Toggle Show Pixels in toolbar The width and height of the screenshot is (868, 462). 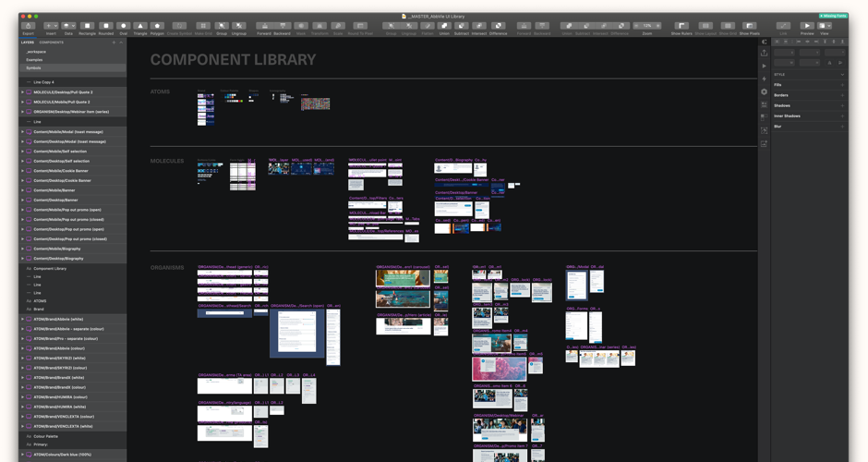point(750,27)
